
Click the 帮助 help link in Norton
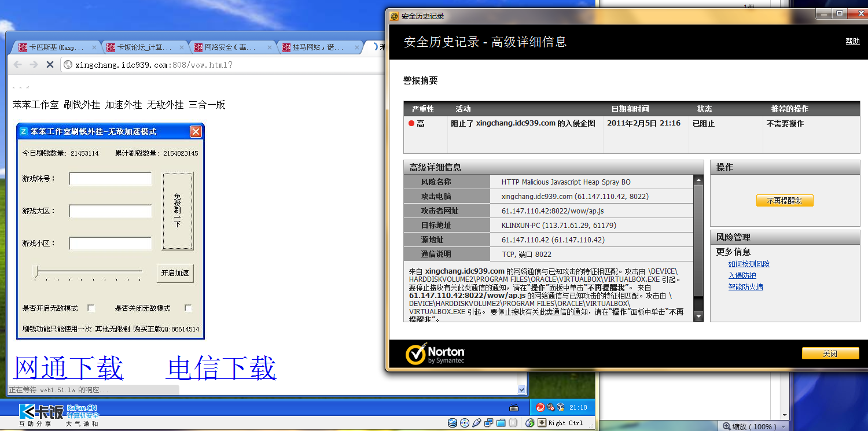click(x=852, y=41)
